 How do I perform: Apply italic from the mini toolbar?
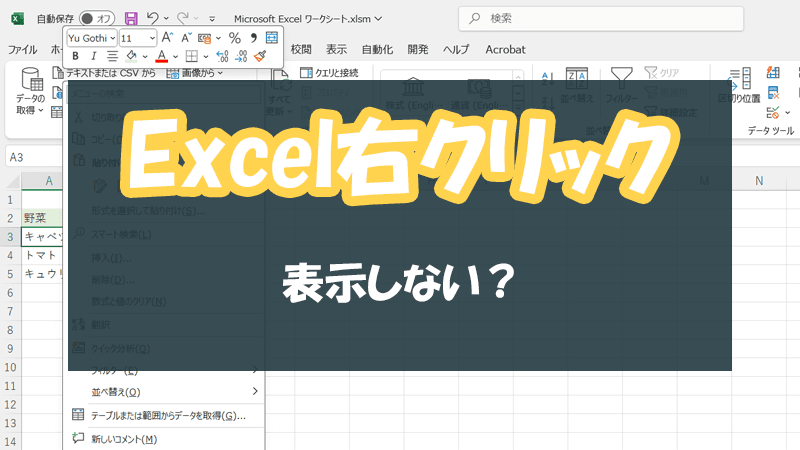click(x=93, y=56)
